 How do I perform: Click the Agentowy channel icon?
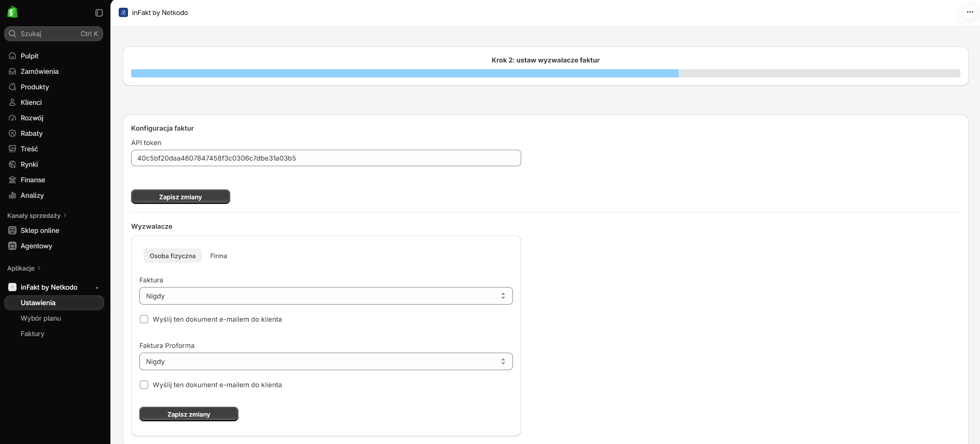click(x=12, y=246)
